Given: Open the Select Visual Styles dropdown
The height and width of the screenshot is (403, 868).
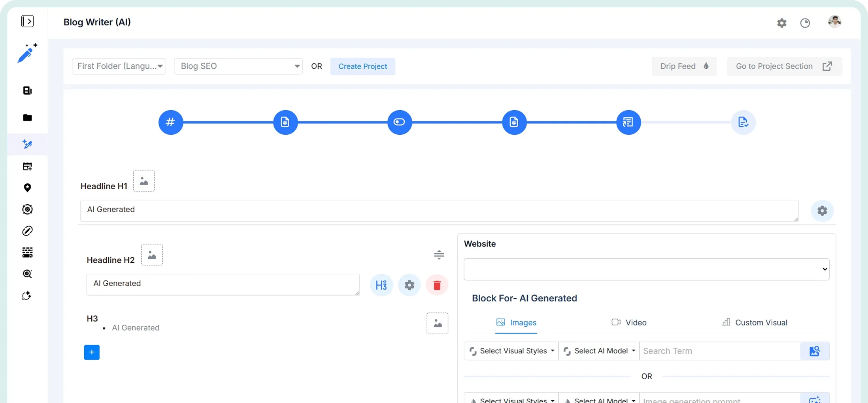Looking at the screenshot, I should pyautogui.click(x=511, y=351).
